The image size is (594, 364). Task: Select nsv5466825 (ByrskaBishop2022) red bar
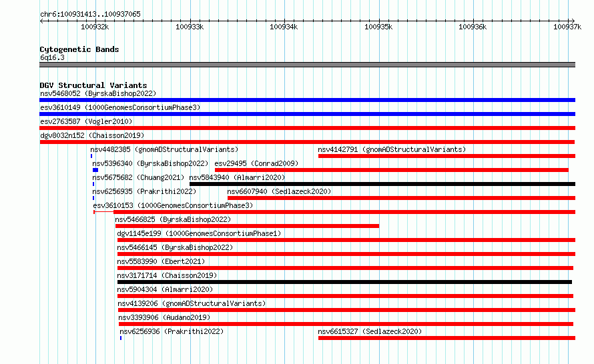coord(247,226)
